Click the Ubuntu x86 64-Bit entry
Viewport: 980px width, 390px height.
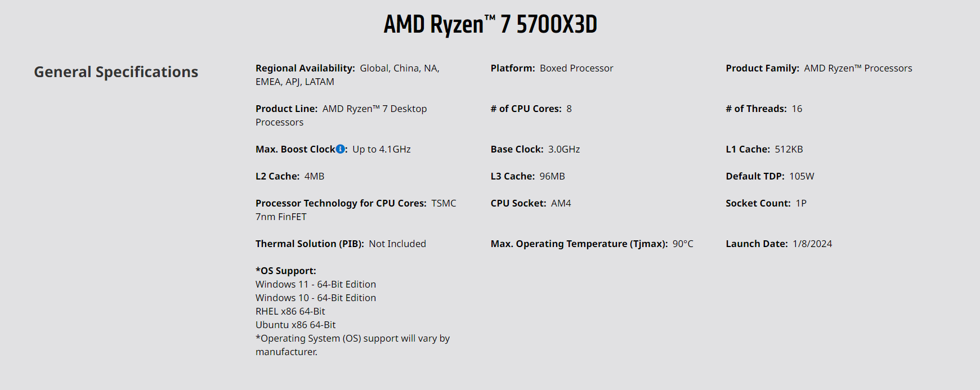(x=296, y=325)
